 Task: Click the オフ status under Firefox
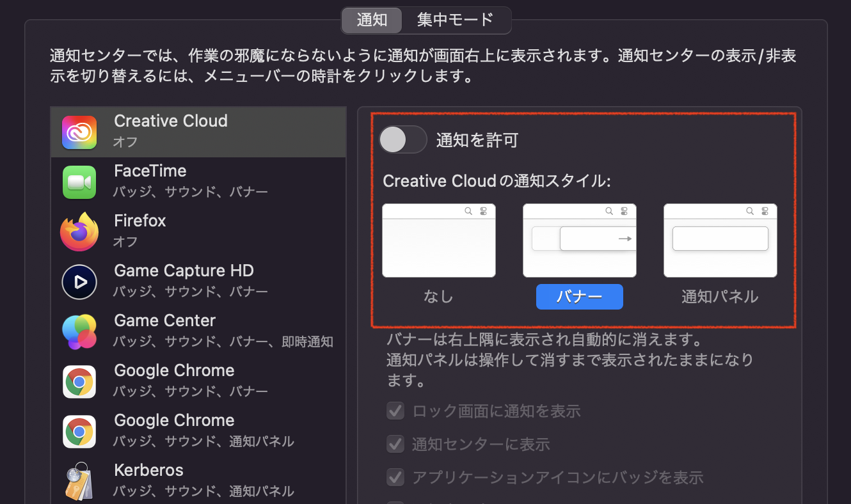pyautogui.click(x=125, y=241)
